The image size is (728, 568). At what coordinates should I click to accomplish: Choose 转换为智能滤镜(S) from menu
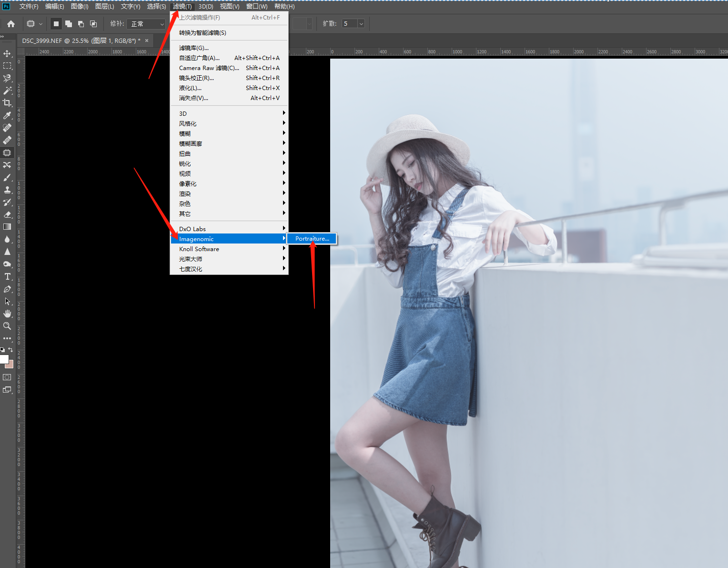pyautogui.click(x=202, y=33)
